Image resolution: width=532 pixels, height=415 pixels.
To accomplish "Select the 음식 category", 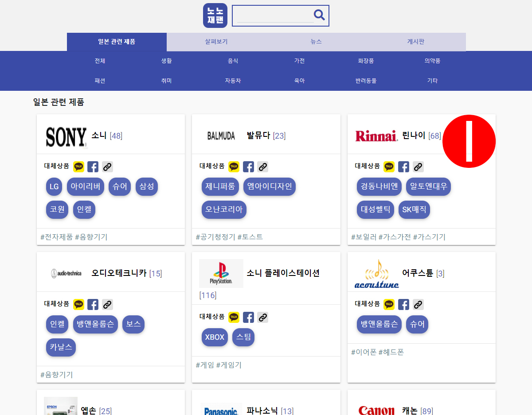I will (x=233, y=61).
